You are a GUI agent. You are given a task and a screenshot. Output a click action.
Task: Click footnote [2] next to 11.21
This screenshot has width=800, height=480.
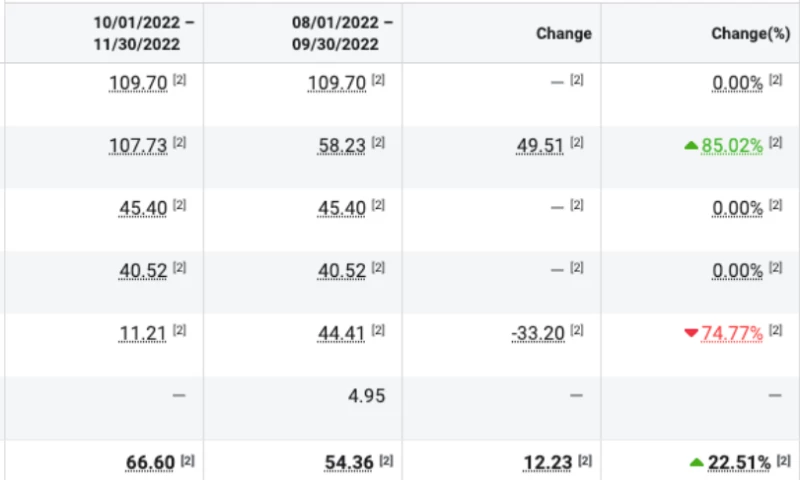[180, 330]
